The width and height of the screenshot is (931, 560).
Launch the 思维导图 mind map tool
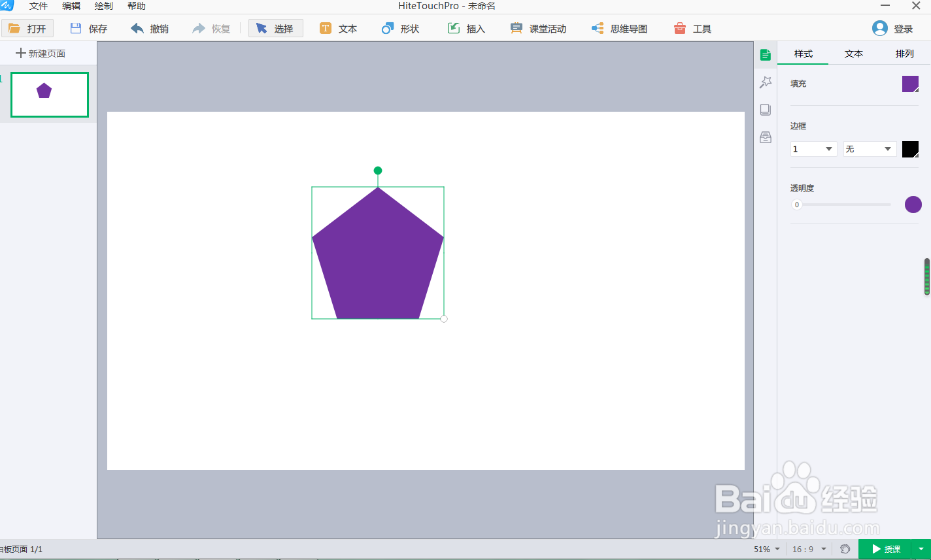(x=618, y=28)
